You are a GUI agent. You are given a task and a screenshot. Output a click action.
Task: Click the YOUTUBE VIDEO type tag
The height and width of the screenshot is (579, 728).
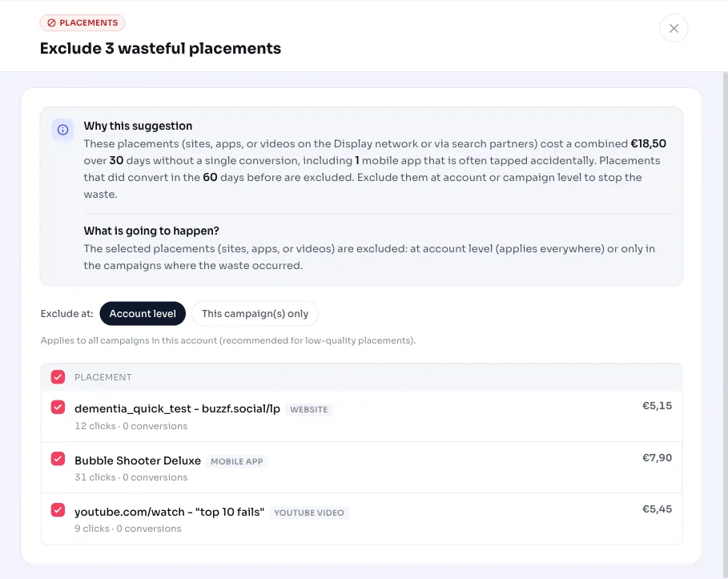[x=309, y=513]
